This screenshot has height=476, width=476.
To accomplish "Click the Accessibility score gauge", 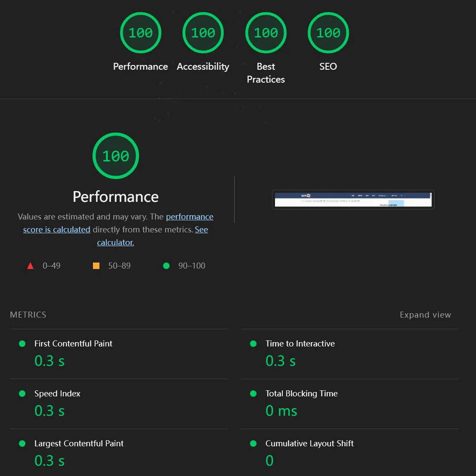I will click(203, 33).
